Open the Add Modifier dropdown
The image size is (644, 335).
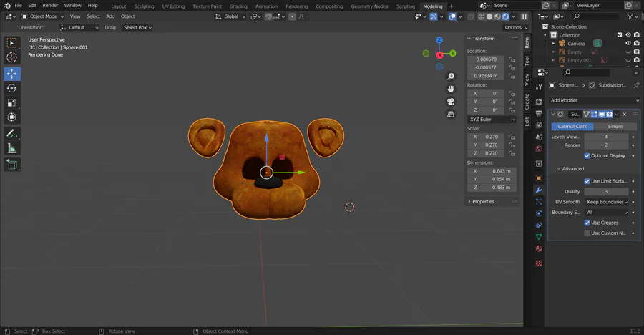click(594, 100)
